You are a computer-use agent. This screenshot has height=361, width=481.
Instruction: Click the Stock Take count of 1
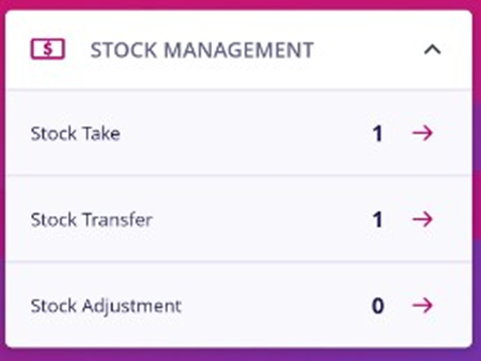coord(377,134)
